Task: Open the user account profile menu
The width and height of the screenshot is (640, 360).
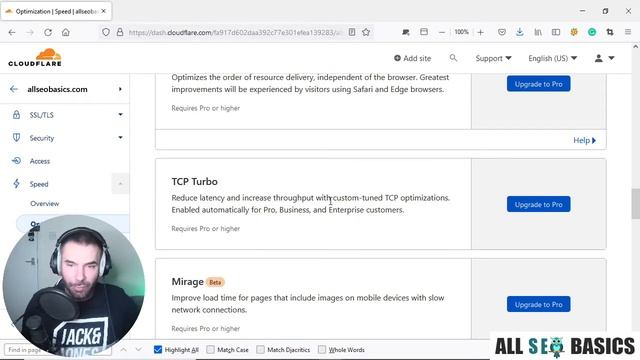Action: click(x=604, y=58)
